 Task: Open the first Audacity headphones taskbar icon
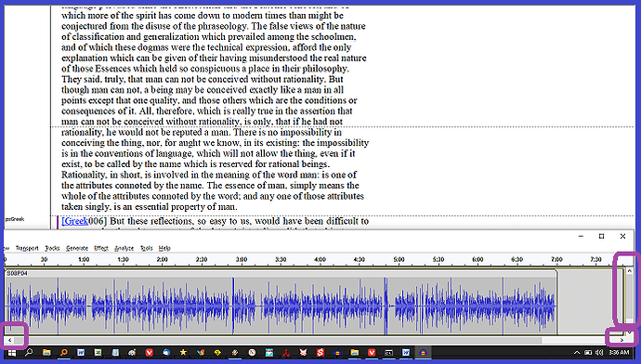337,352
